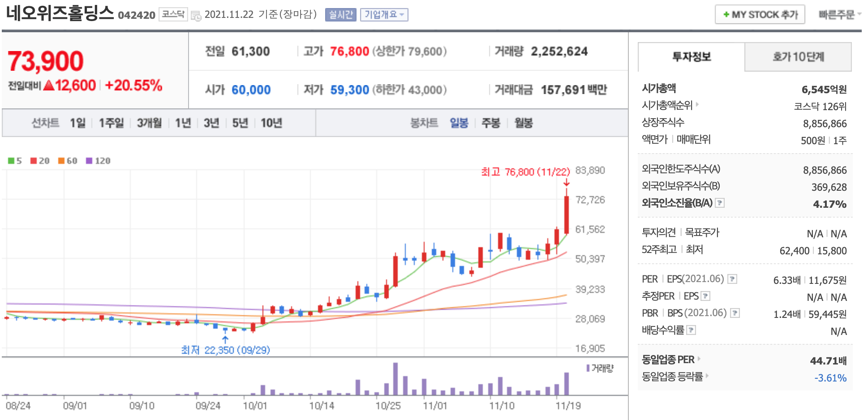This screenshot has height=420, width=868.
Task: Click the 거래대금 value 157,691 백만
Action: 574,90
